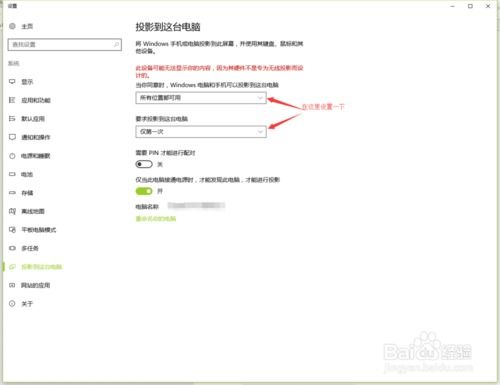Click the Notifications and actions icon

(x=12, y=137)
